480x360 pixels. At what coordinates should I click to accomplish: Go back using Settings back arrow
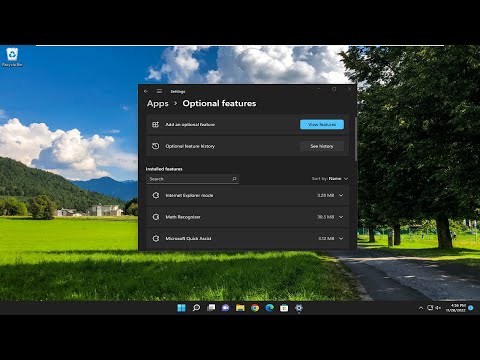(x=146, y=91)
